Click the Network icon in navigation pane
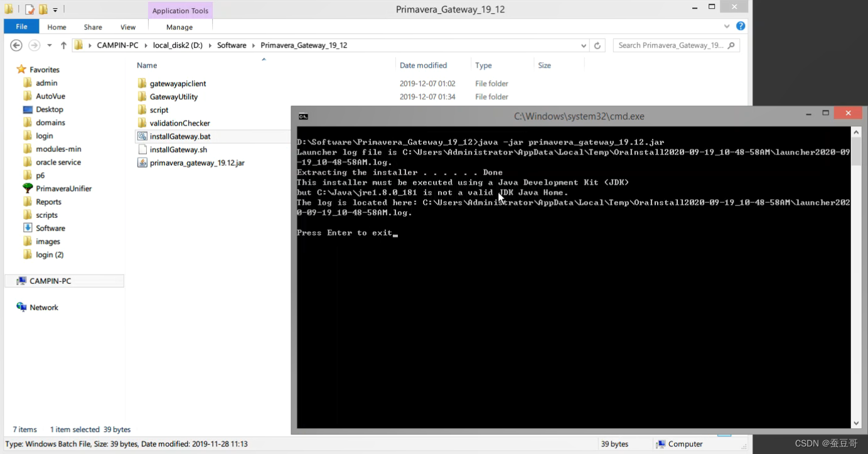The image size is (868, 454). (21, 307)
